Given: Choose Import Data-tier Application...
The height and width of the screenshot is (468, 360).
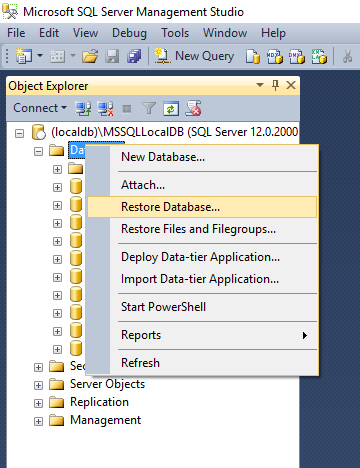Looking at the screenshot, I should [200, 279].
